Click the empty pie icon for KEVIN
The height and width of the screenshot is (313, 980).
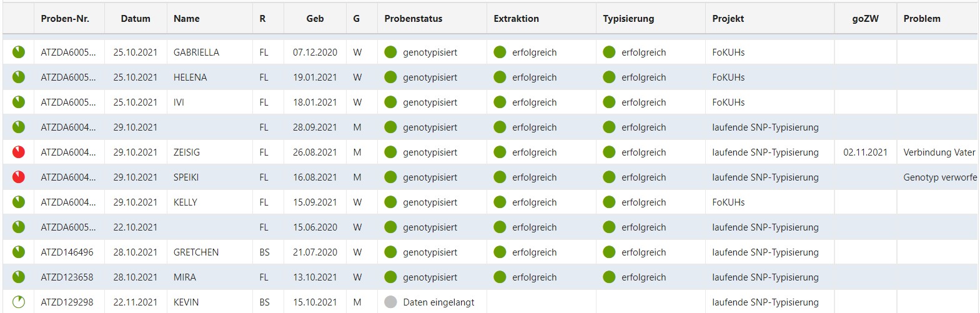coord(19,302)
